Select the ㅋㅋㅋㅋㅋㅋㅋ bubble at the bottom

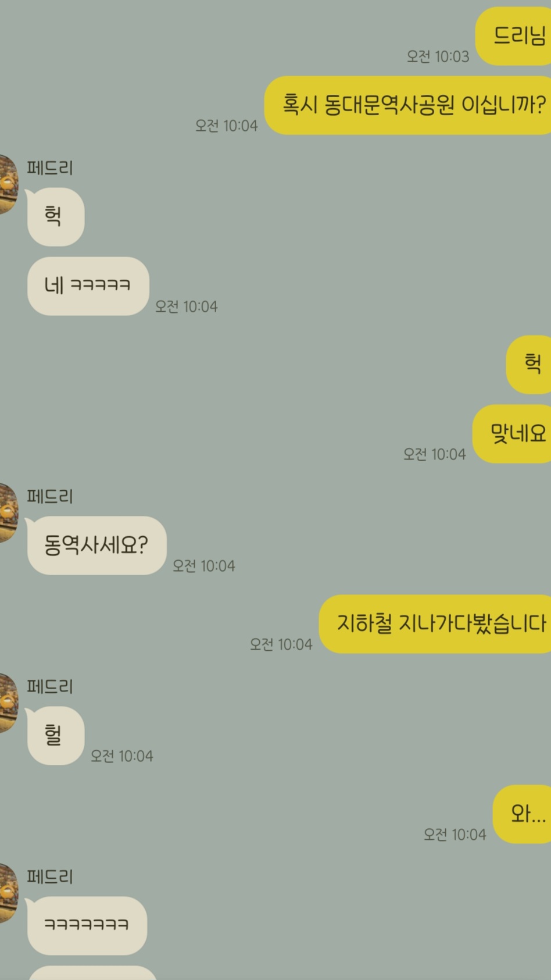(87, 926)
